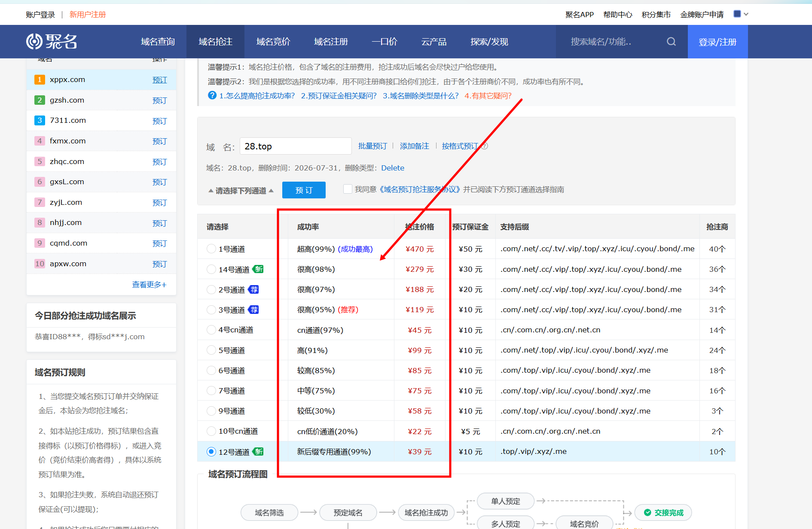
Task: Check the 域名预订抢注服务协议 agreement checkbox
Action: coord(348,189)
